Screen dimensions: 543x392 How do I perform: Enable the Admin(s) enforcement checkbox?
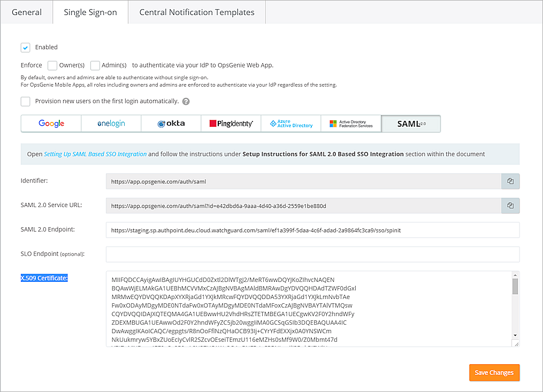tap(95, 65)
